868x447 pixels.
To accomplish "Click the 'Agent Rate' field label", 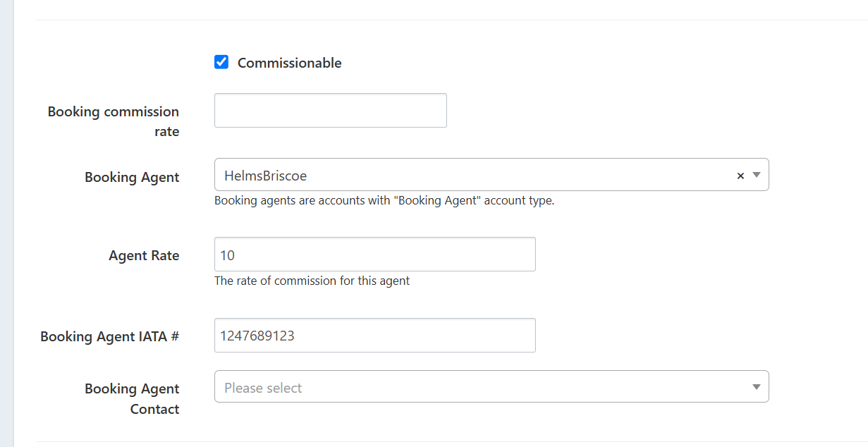I will click(x=144, y=255).
